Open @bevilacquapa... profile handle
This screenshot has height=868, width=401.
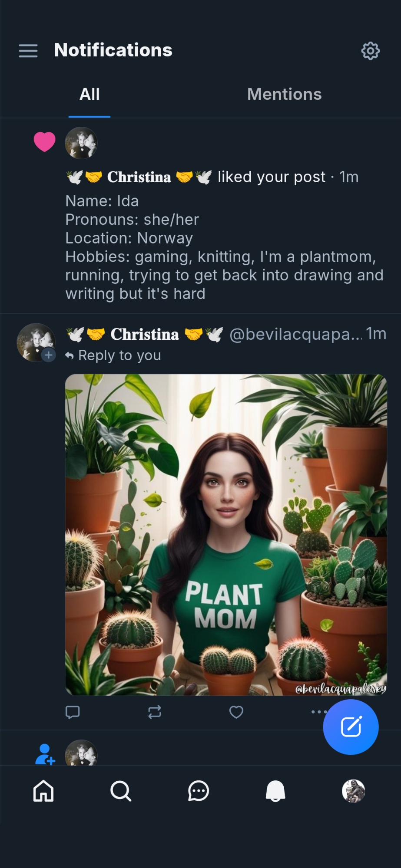(295, 334)
